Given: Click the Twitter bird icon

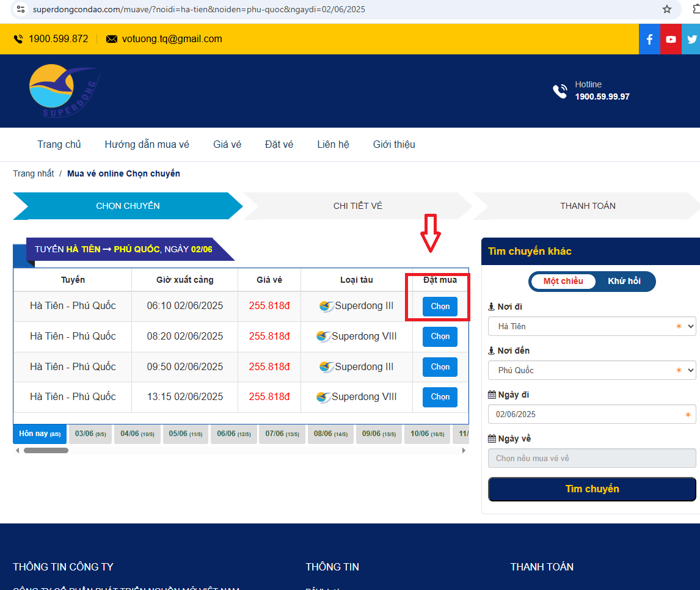Looking at the screenshot, I should 691,39.
